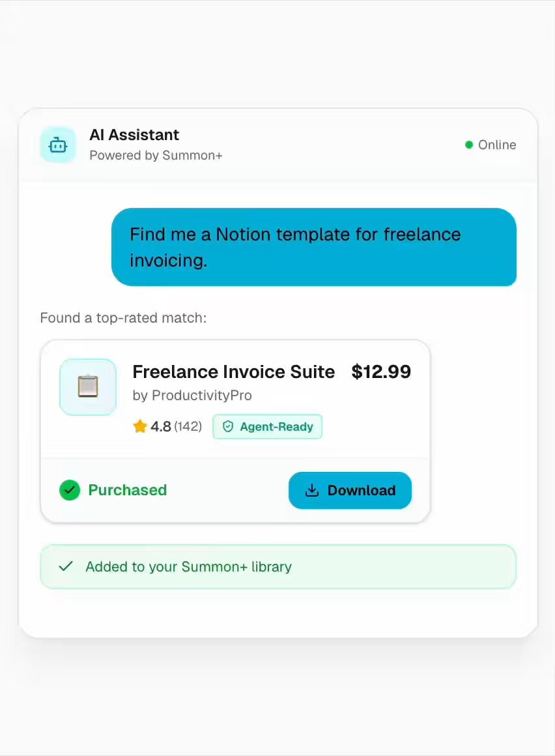555x756 pixels.
Task: Click the download arrow icon
Action: (x=312, y=490)
